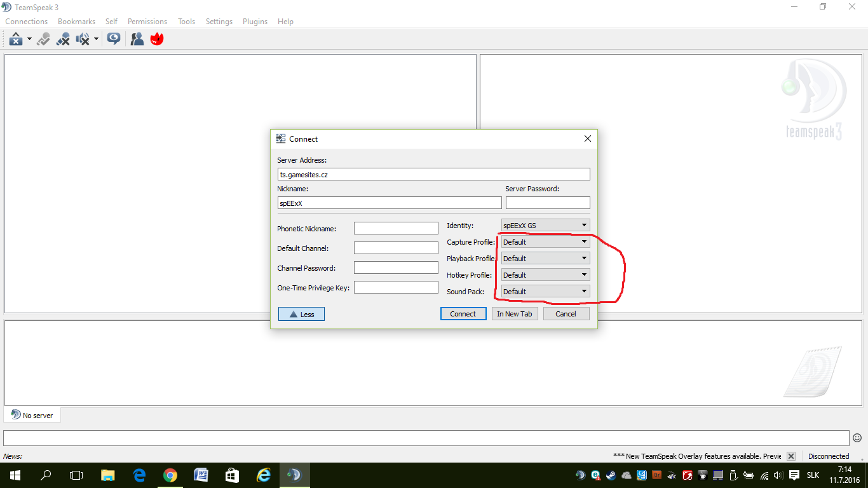Open the Plugins menu

[x=255, y=22]
